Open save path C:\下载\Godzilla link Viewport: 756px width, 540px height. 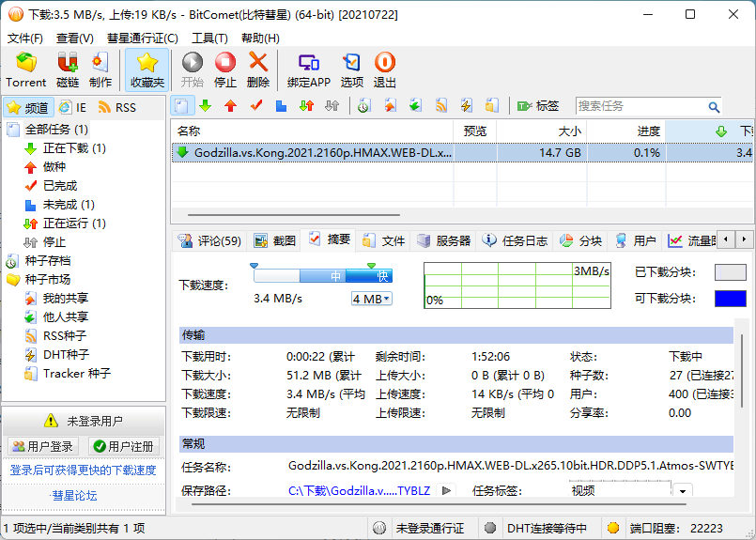click(x=359, y=491)
